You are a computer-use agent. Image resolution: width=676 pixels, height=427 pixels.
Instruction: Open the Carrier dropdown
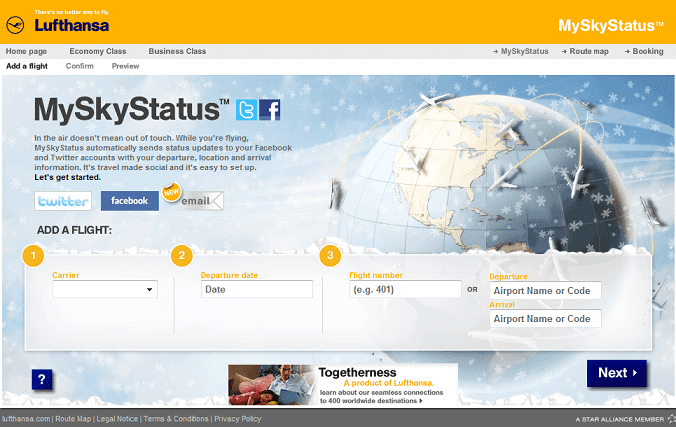(105, 289)
